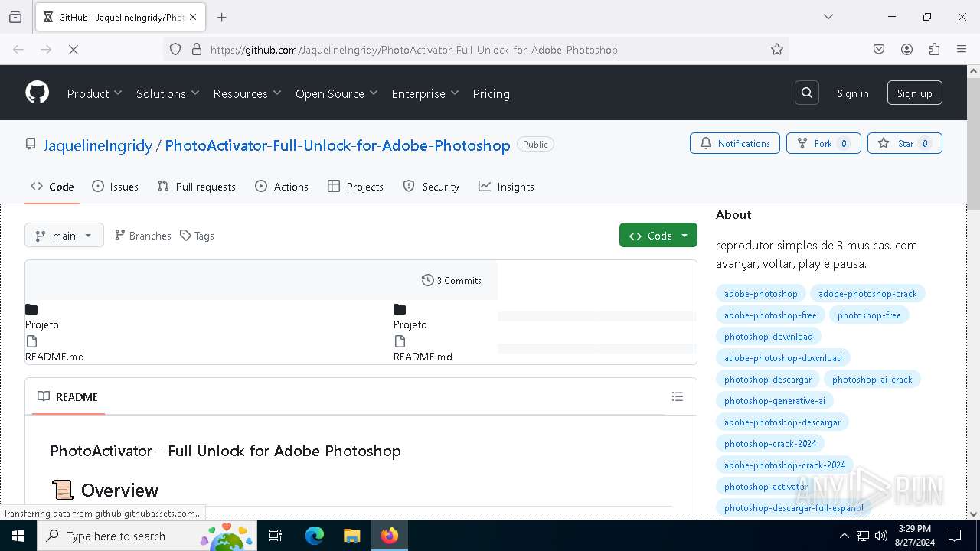The width and height of the screenshot is (980, 551).
Task: Close the GitHub browser tab
Action: click(193, 17)
